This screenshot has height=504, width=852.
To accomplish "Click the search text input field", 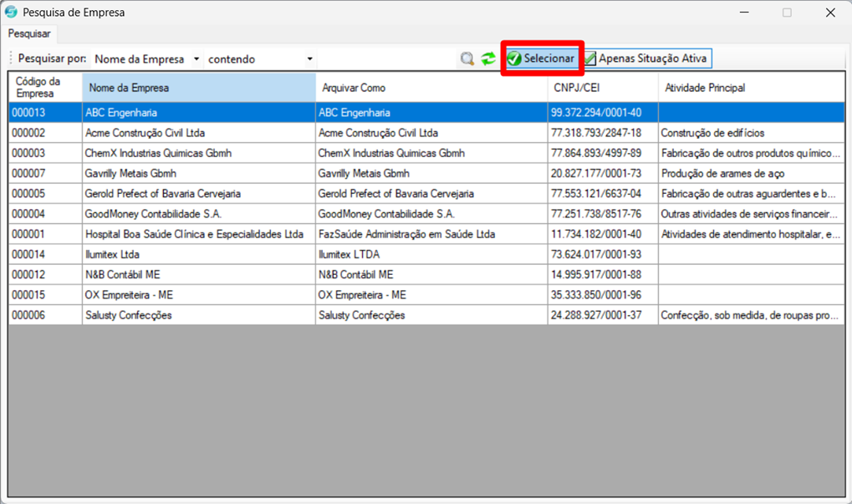I will click(387, 59).
